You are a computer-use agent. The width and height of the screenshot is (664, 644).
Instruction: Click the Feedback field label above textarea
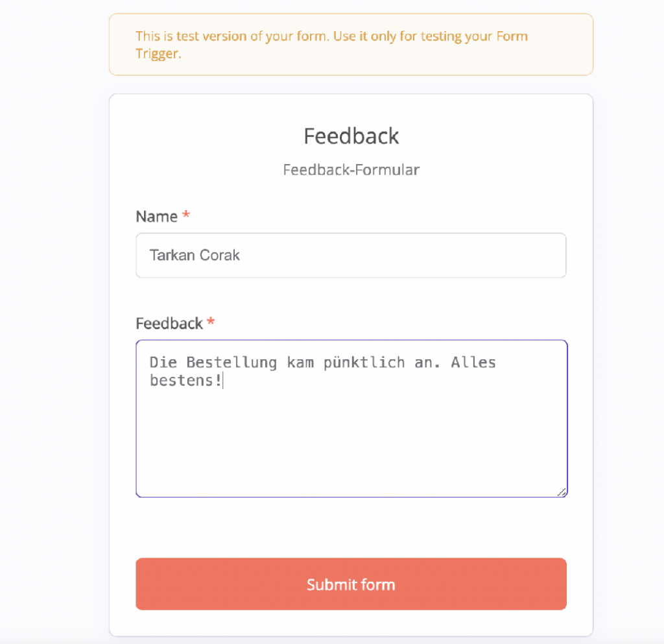click(x=169, y=323)
